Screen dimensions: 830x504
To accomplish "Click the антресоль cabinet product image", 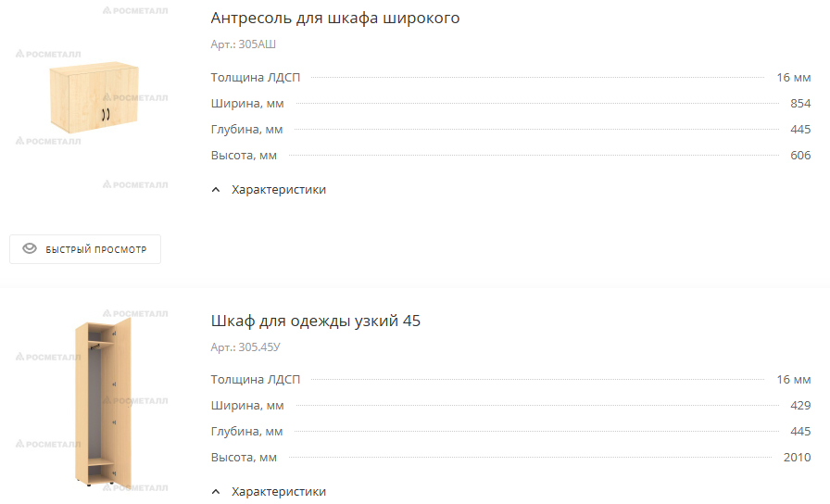I will click(94, 97).
